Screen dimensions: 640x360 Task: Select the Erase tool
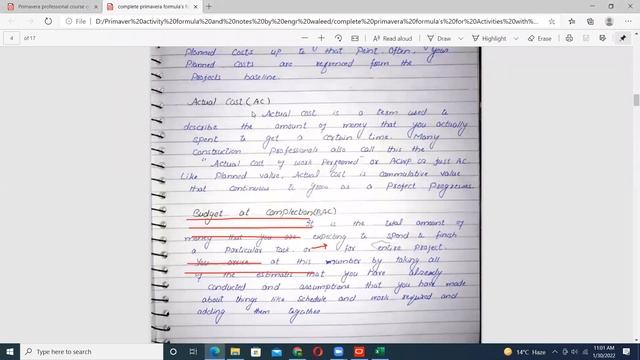click(540, 38)
